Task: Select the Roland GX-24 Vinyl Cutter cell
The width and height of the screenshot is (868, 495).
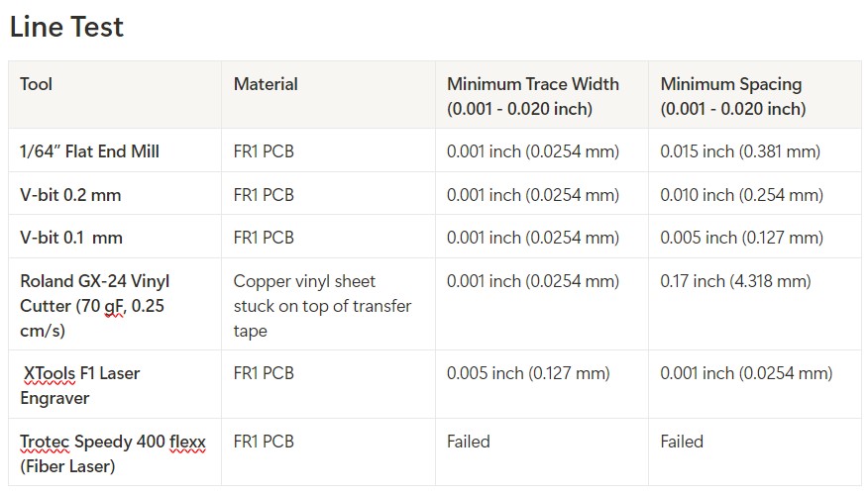Action: click(115, 304)
